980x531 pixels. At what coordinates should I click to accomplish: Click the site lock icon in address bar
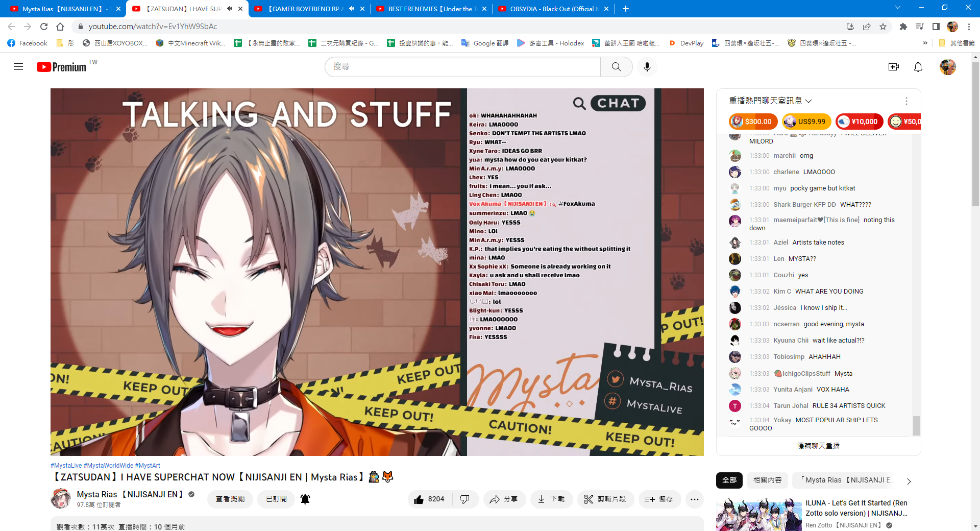click(80, 27)
